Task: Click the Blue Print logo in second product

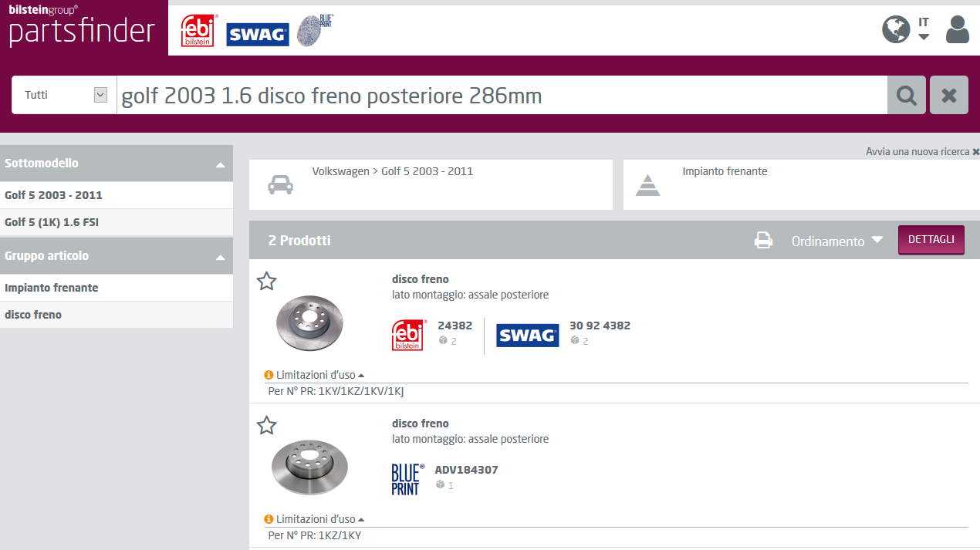Action: coord(407,479)
